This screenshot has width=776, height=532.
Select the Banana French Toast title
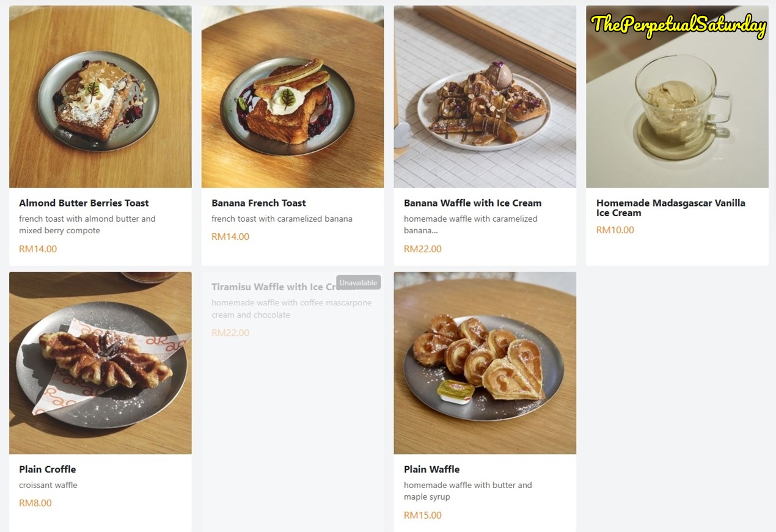click(x=258, y=203)
